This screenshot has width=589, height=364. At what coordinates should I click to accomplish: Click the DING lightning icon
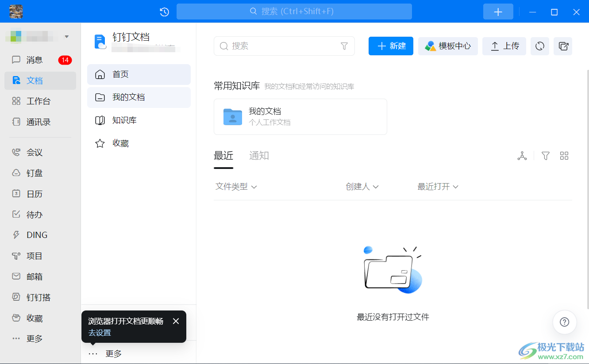(x=16, y=235)
